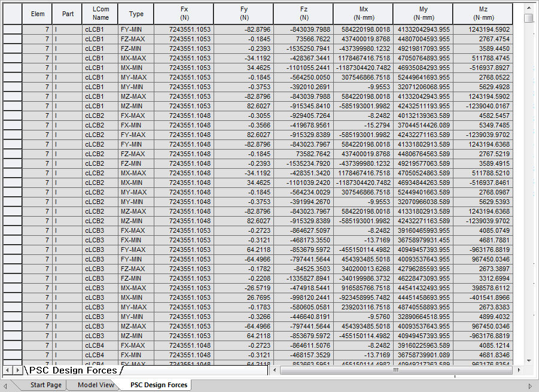Viewport: 539px width, 392px height.
Task: Click the LCom Name column header
Action: click(x=100, y=14)
